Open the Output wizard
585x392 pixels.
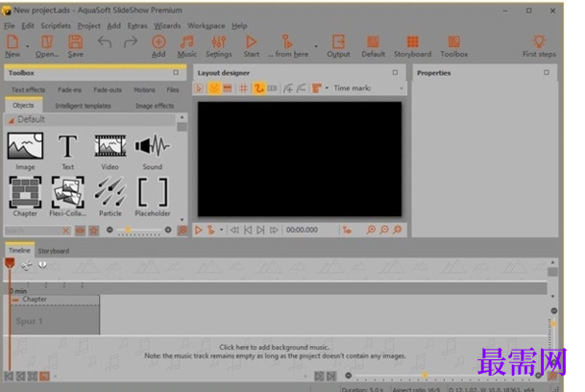(x=338, y=46)
